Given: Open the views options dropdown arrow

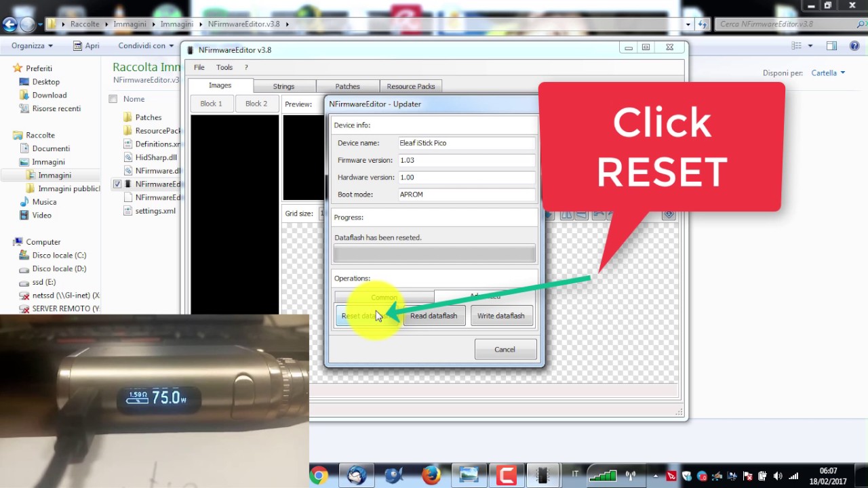Looking at the screenshot, I should [x=810, y=45].
